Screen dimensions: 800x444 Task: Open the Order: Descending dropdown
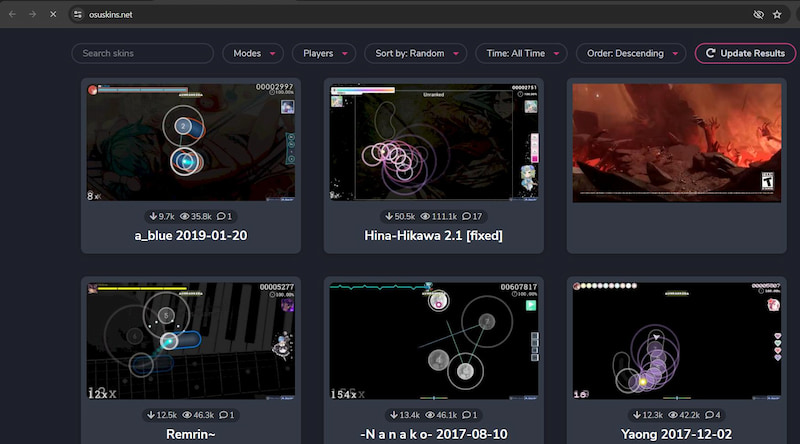pyautogui.click(x=631, y=53)
